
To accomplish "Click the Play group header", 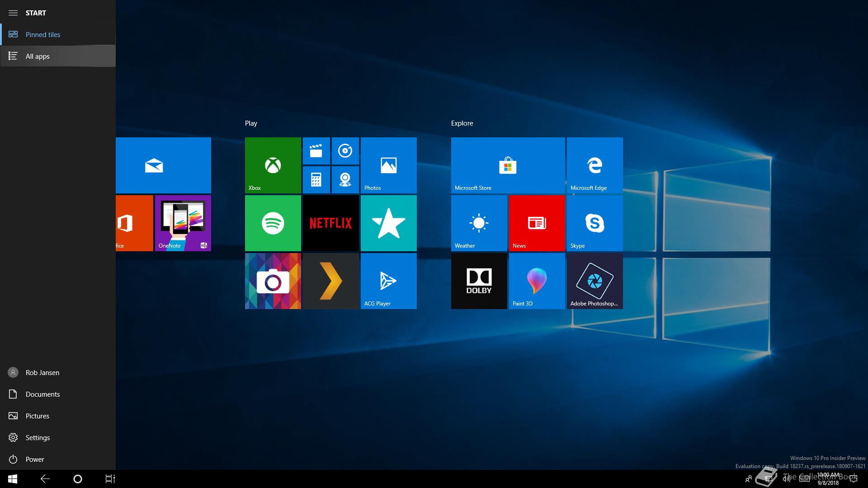I will point(251,123).
